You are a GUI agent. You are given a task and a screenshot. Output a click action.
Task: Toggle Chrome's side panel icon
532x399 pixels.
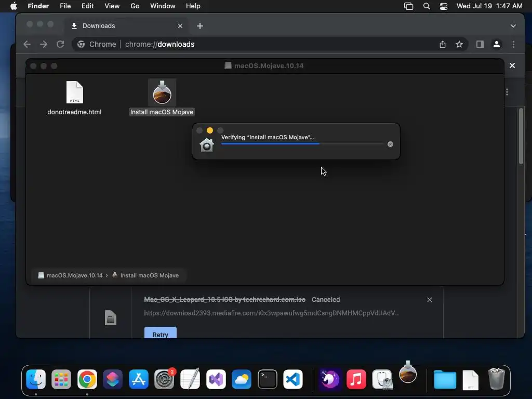[x=480, y=44]
